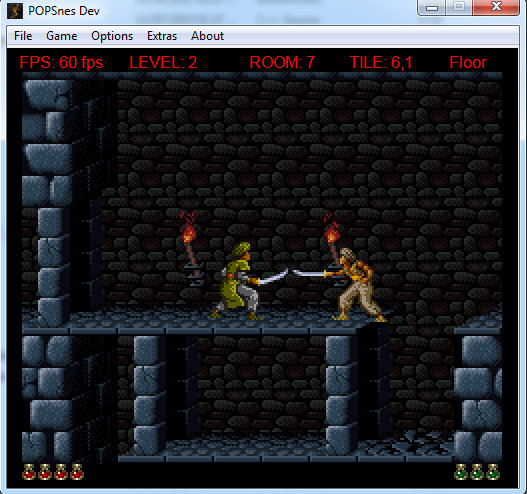Click the TILE: 6,1 debug label

coord(381,63)
